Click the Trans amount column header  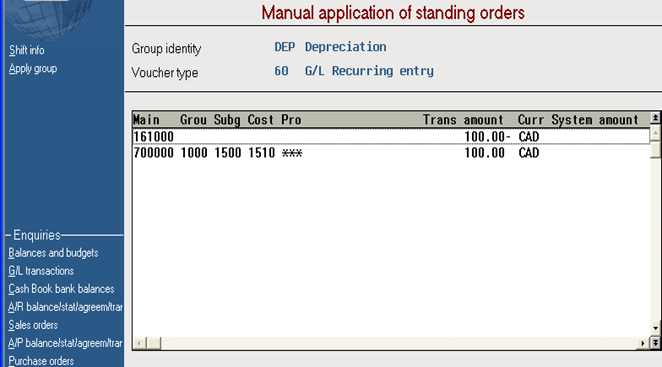coord(463,120)
